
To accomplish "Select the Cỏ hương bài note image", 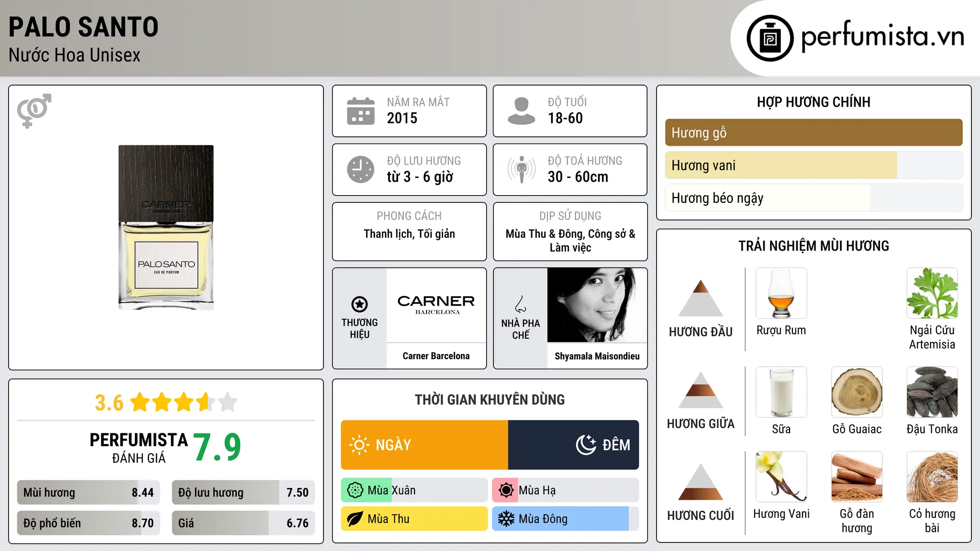I will coord(932,477).
